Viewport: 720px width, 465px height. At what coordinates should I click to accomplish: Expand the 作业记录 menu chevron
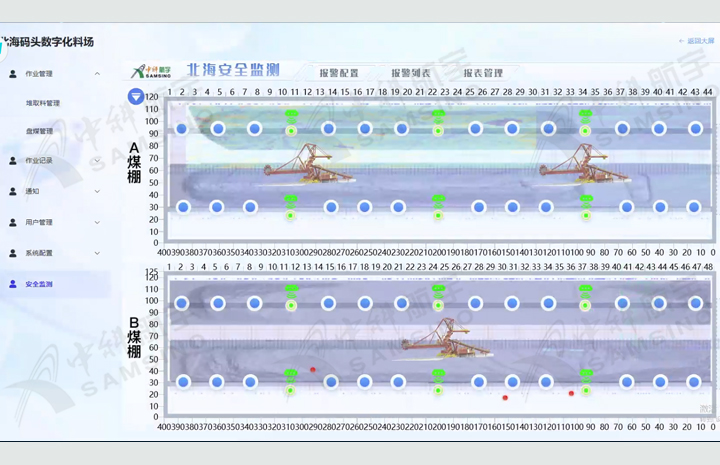click(x=97, y=160)
